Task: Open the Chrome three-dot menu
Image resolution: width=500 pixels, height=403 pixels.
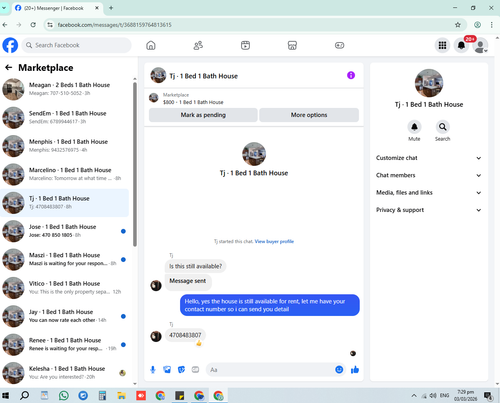Action: (x=491, y=25)
